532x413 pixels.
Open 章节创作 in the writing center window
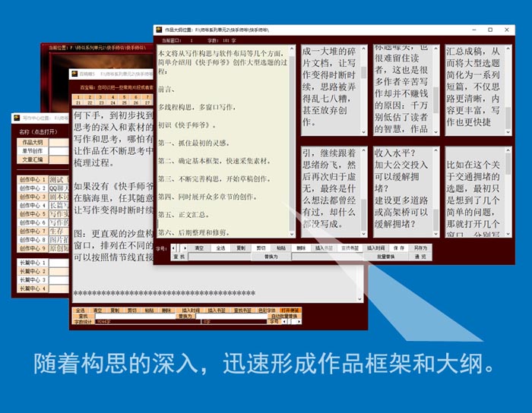pos(33,151)
